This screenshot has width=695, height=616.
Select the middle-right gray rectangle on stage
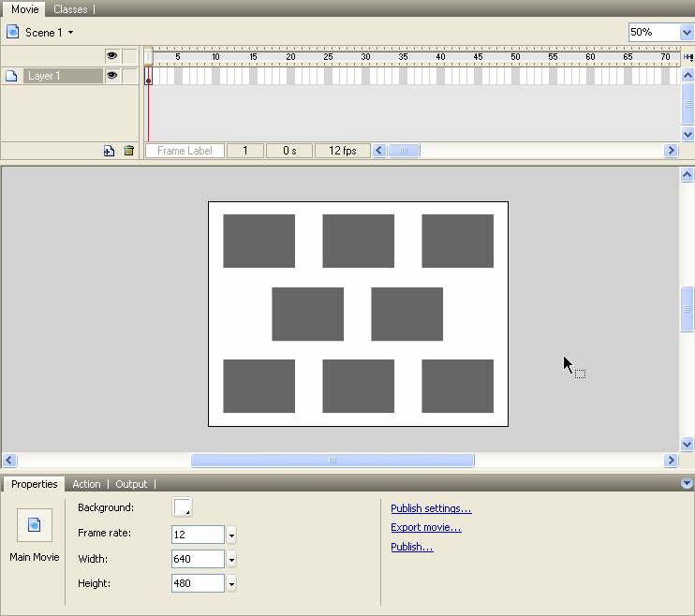[407, 315]
